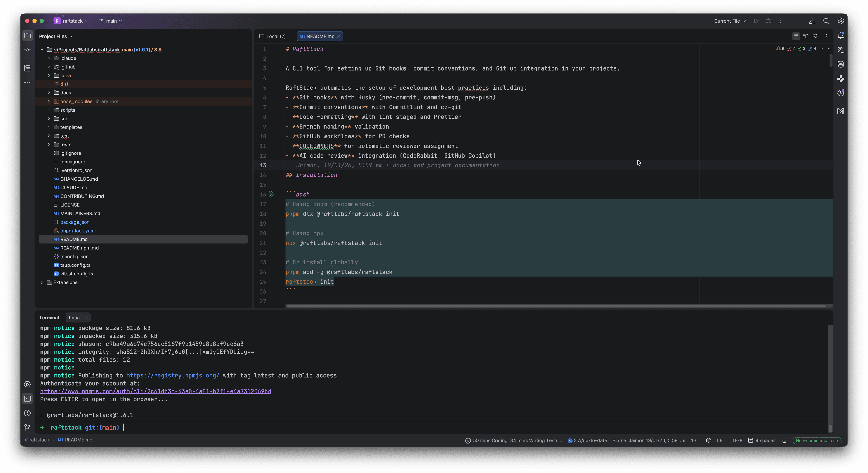
Task: Open Search Everywhere magnifier icon
Action: [x=826, y=21]
